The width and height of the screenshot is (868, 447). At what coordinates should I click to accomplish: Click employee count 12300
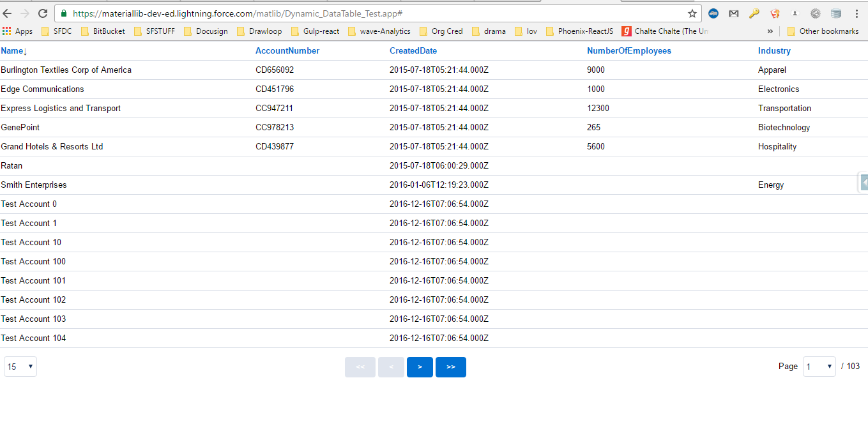598,109
